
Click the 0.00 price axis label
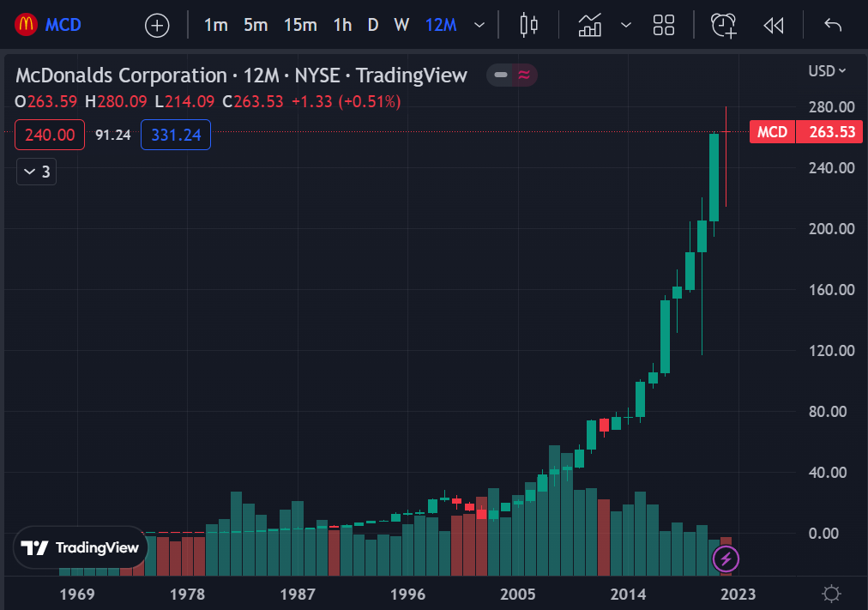[x=823, y=533]
